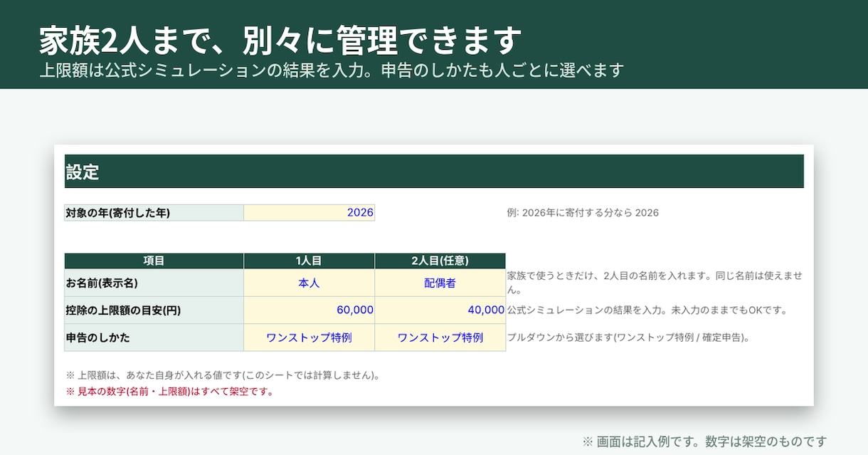
Task: Click the 設定 section header
Action: point(434,172)
